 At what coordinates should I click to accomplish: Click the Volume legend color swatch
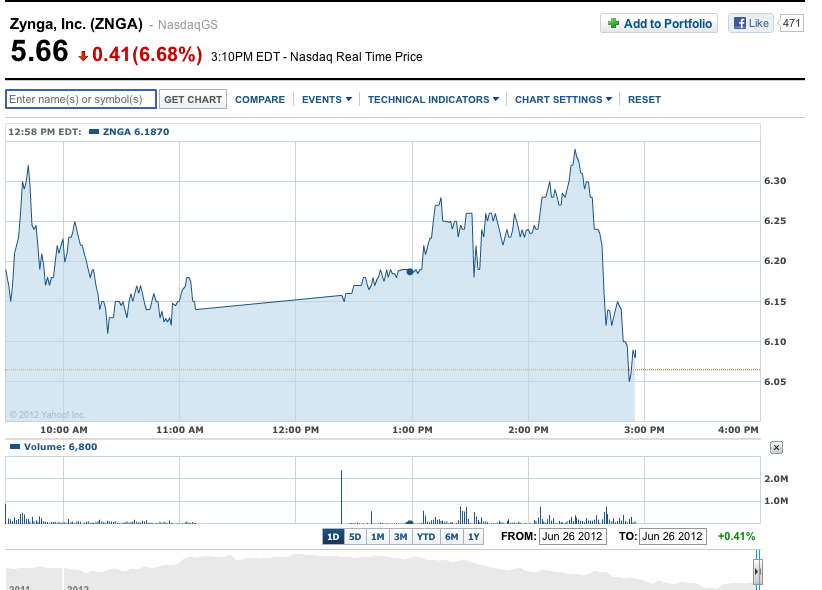click(15, 447)
